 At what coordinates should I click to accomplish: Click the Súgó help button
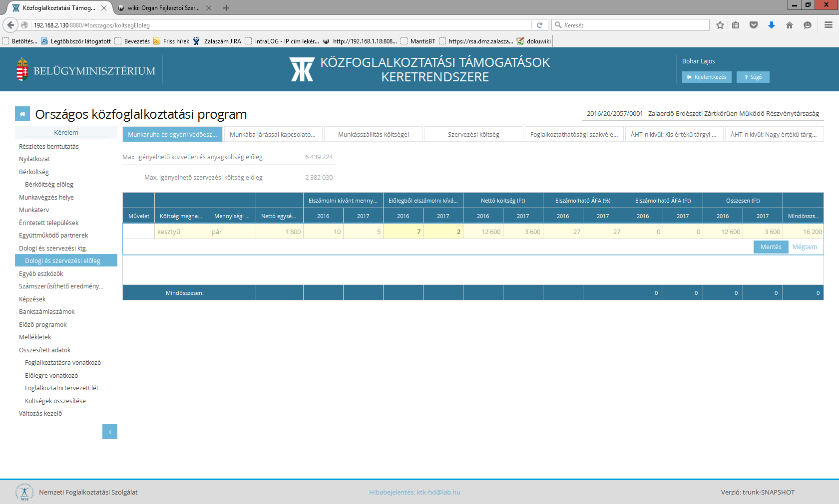(x=753, y=77)
